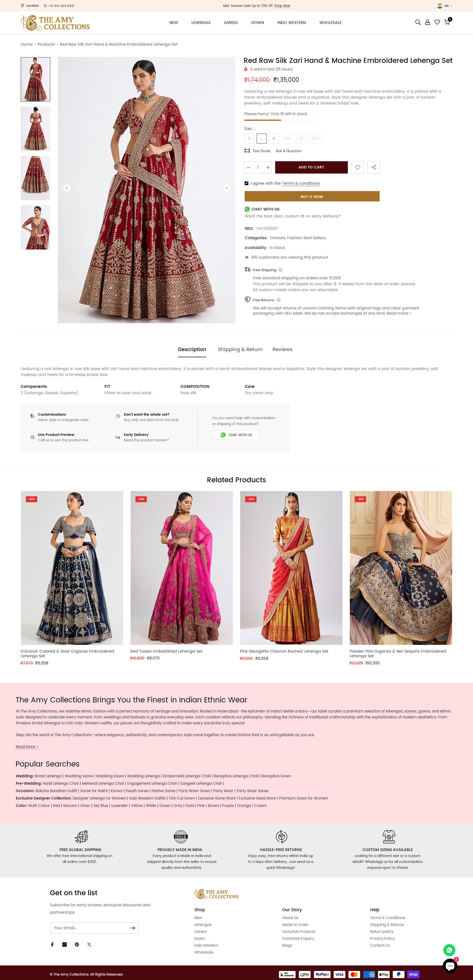
Task: Open the floating green WhatsApp icon
Action: coord(449,950)
